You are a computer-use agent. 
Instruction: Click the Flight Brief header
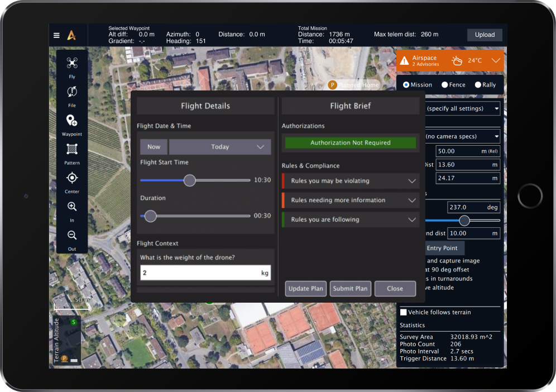[x=351, y=106]
